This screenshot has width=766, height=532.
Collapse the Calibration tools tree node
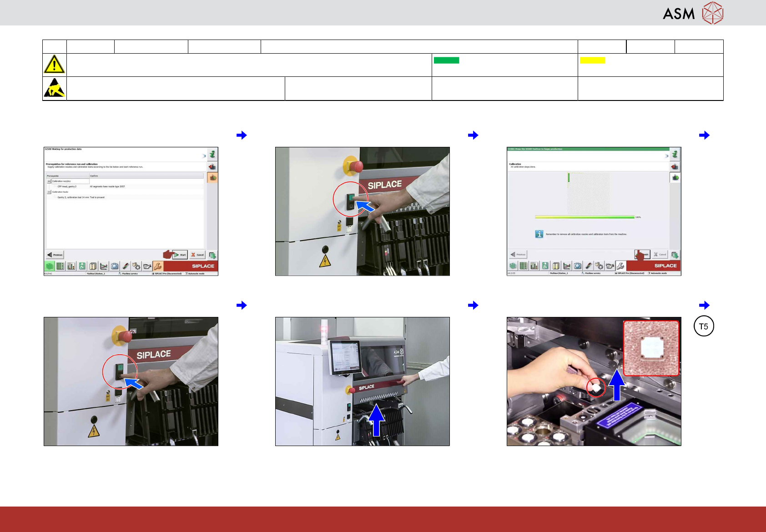[x=49, y=192]
